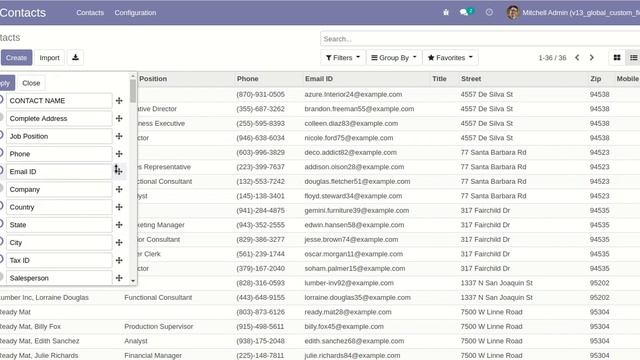Grab move handle of Salesperson field
The image size is (640, 360).
pos(119,278)
